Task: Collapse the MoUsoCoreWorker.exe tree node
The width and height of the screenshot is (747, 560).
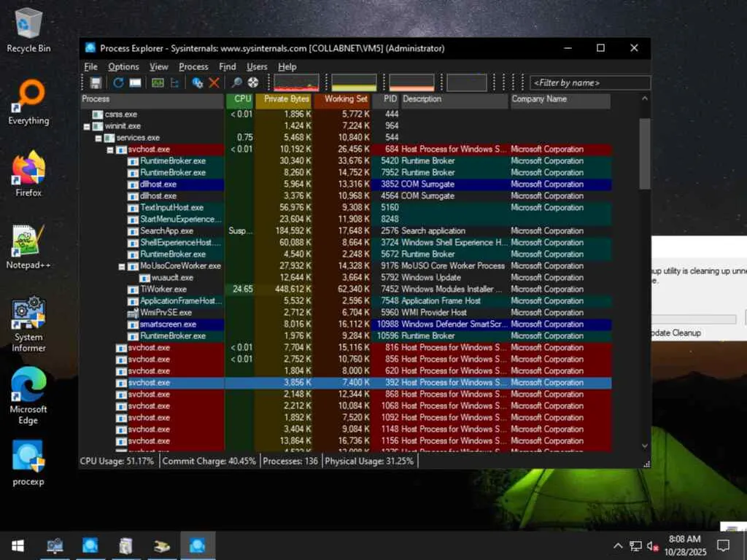Action: click(122, 267)
